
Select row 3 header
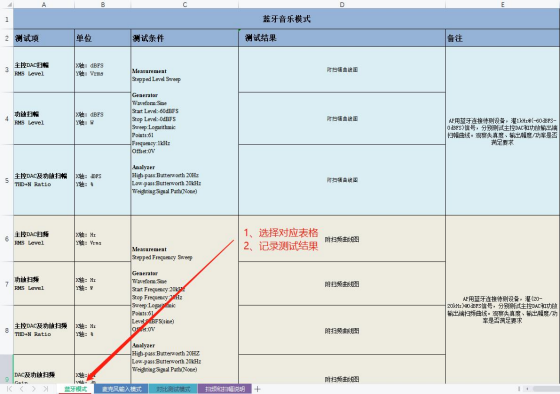7,69
